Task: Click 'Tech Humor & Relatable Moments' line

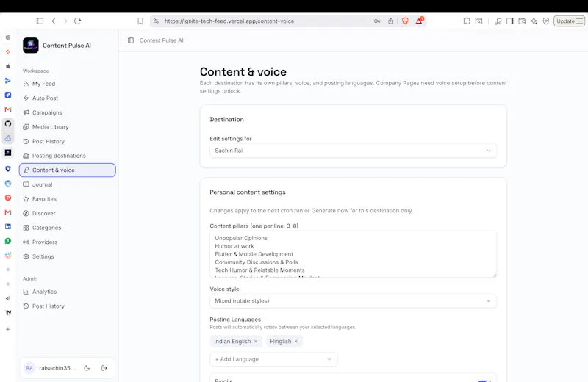Action: tap(259, 270)
